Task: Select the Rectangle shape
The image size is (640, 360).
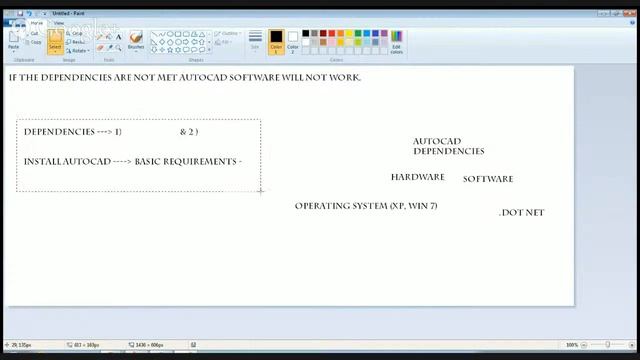Action: pos(178,34)
